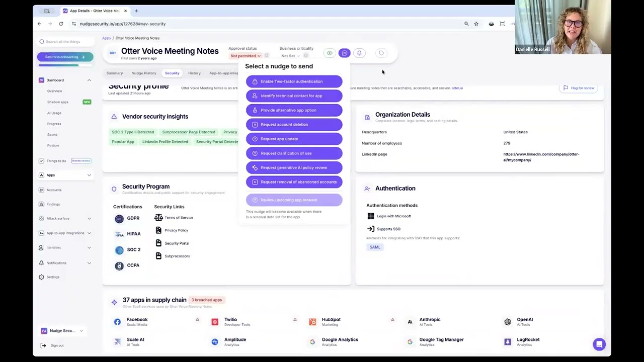Open the otter.ai LinkedIn page URL
This screenshot has height=362, width=644.
click(541, 157)
